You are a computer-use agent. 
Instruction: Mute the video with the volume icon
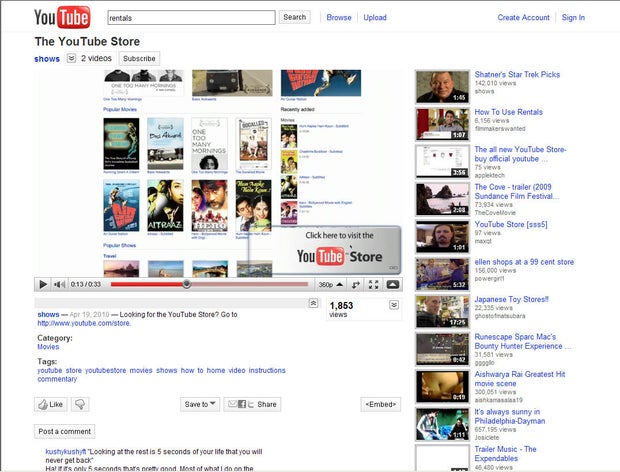click(60, 285)
